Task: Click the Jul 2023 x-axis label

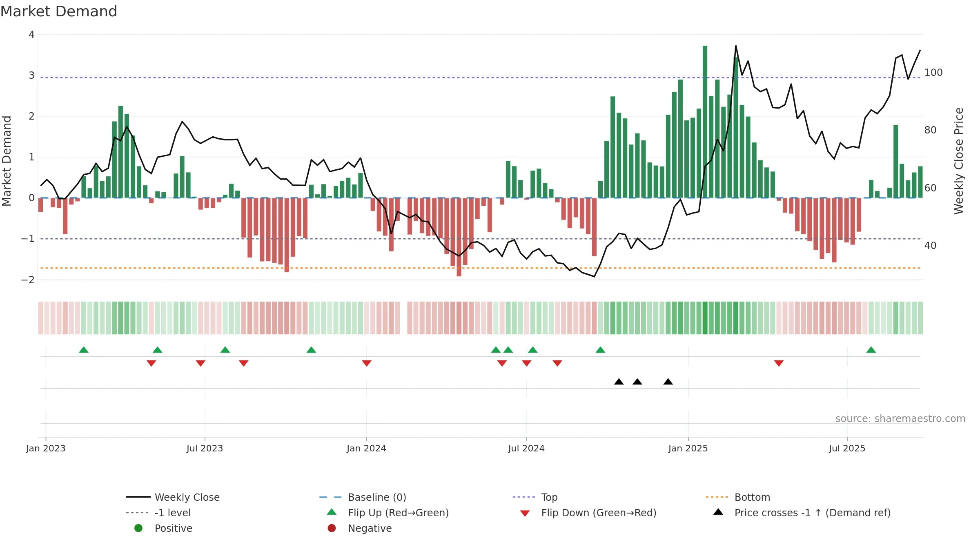Action: pos(205,448)
